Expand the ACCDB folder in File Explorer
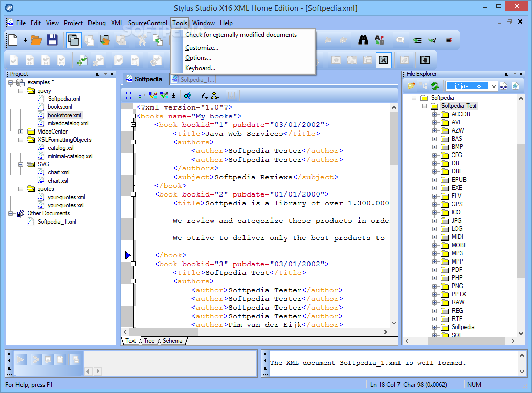The height and width of the screenshot is (393, 532). [434, 114]
